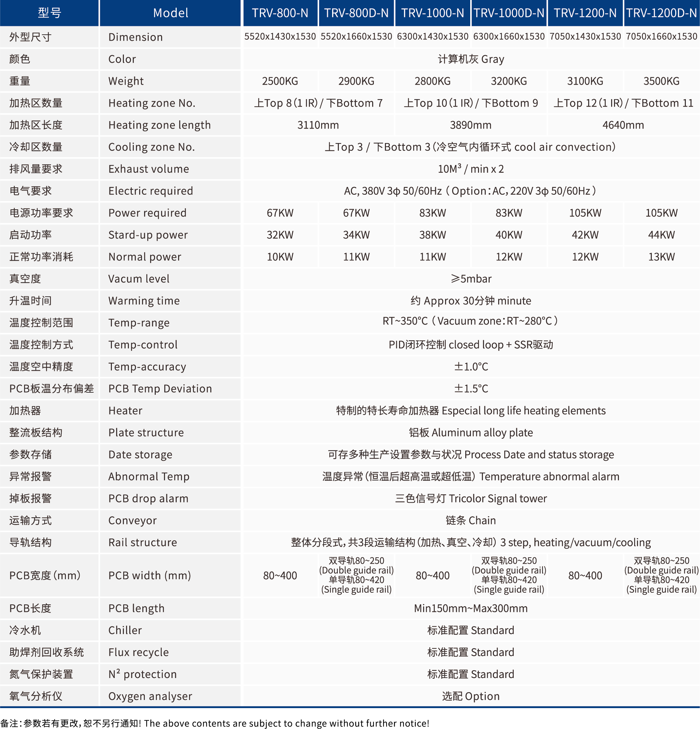Click the 40KW start-up power cell
700x729 pixels.
point(509,235)
